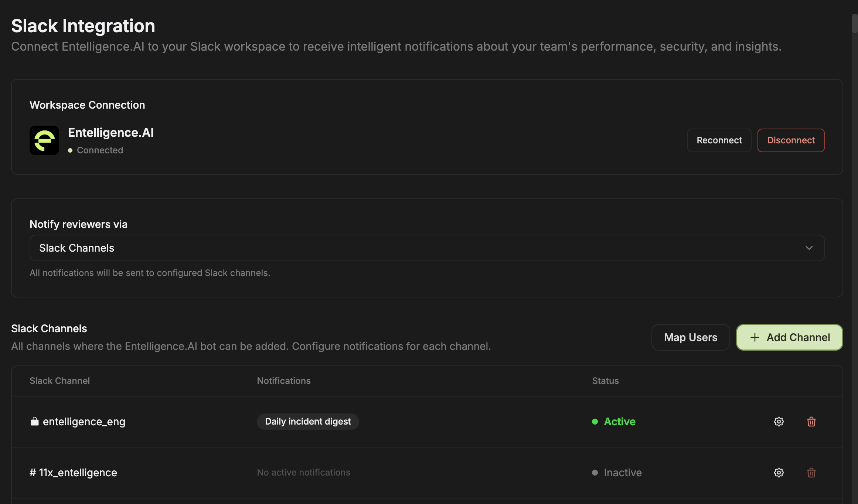The width and height of the screenshot is (858, 504).
Task: Click the Slack Channel column header
Action: 59,381
